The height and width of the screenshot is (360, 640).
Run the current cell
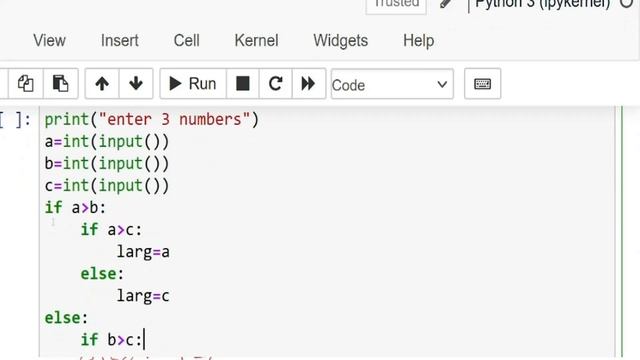(x=193, y=84)
